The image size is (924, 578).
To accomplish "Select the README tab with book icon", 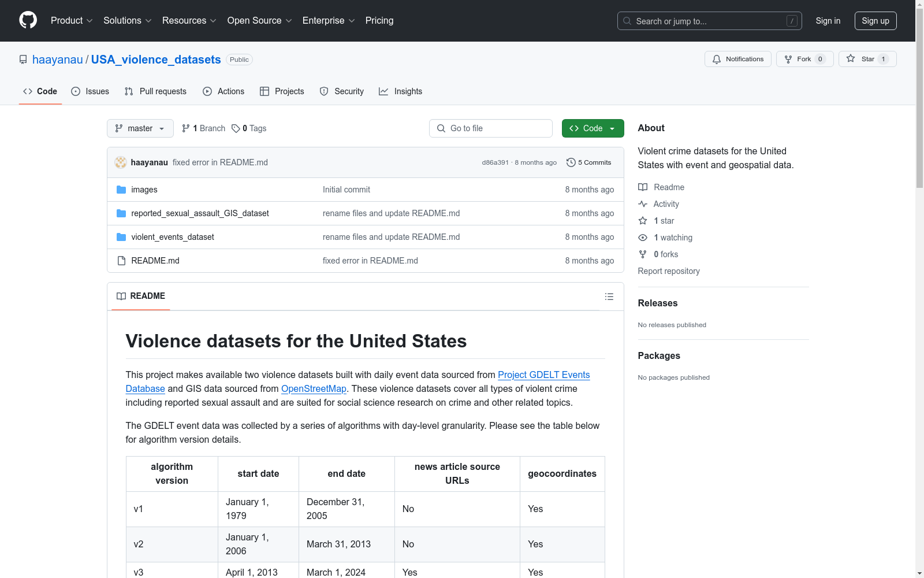I will (141, 296).
